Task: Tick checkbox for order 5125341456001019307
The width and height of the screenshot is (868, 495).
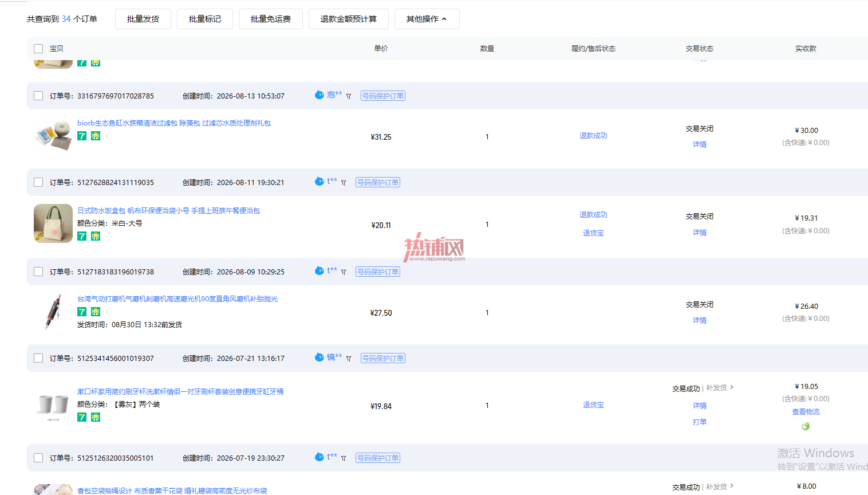Action: click(x=38, y=358)
